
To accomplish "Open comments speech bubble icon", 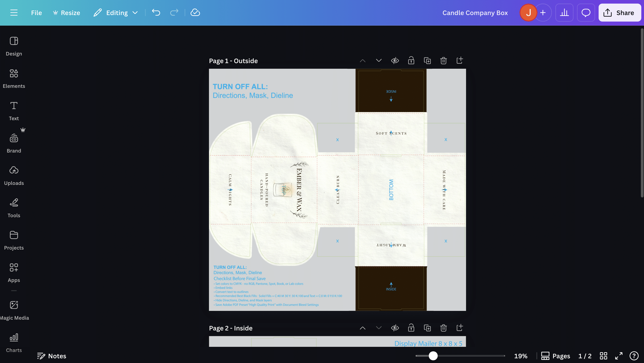I will tap(586, 13).
